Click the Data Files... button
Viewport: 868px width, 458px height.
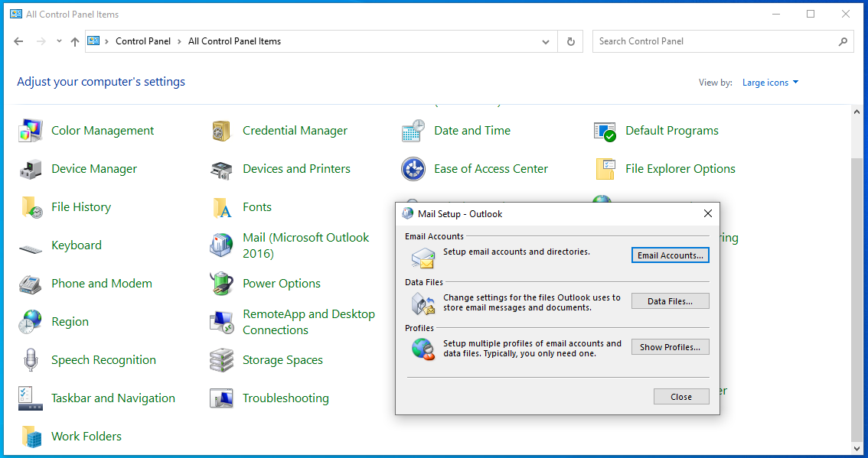click(670, 301)
